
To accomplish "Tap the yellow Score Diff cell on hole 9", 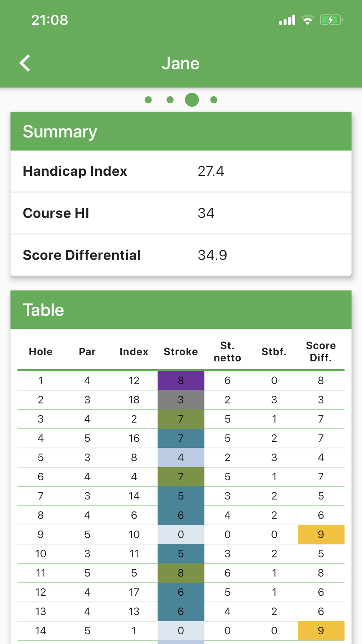I will (x=320, y=534).
